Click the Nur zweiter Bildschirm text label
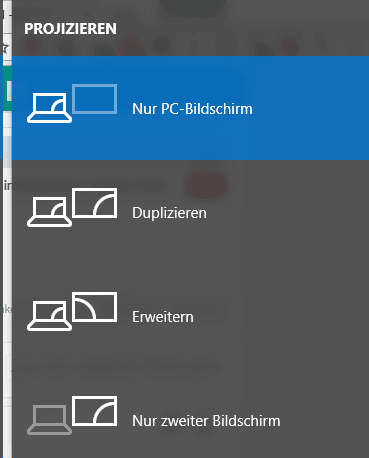This screenshot has width=369, height=458. (x=206, y=421)
